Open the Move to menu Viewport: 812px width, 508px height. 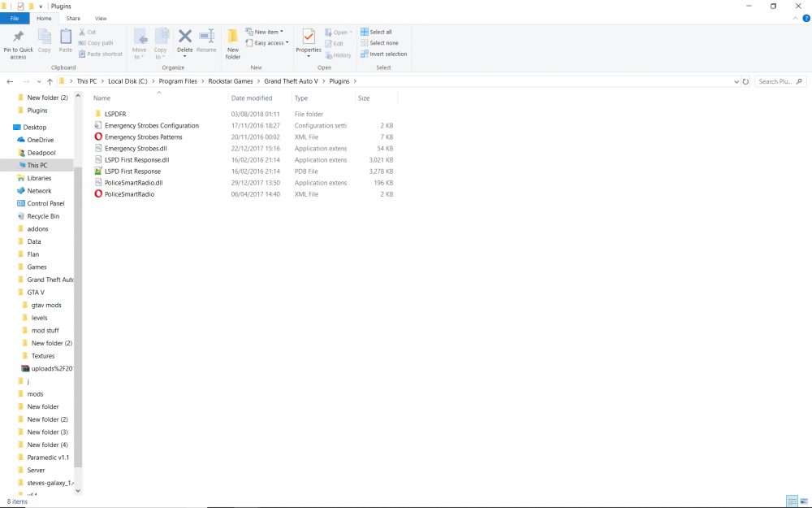pyautogui.click(x=140, y=44)
